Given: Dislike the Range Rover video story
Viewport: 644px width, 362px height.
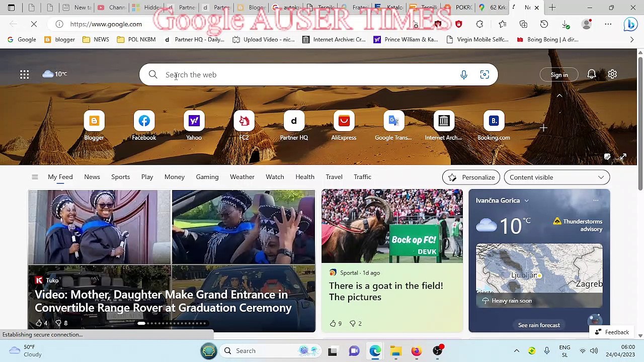Looking at the screenshot, I should (58, 323).
